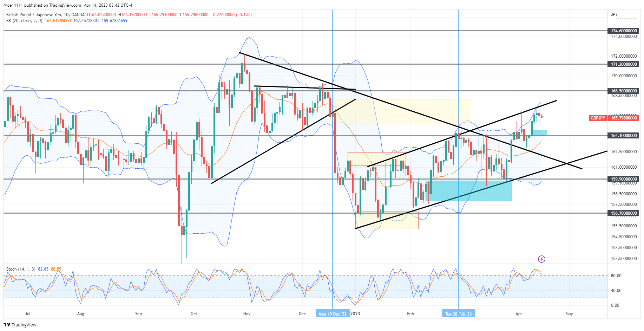Open the British Pound / Japanese Yen chart title
The image size is (644, 331).
point(45,15)
